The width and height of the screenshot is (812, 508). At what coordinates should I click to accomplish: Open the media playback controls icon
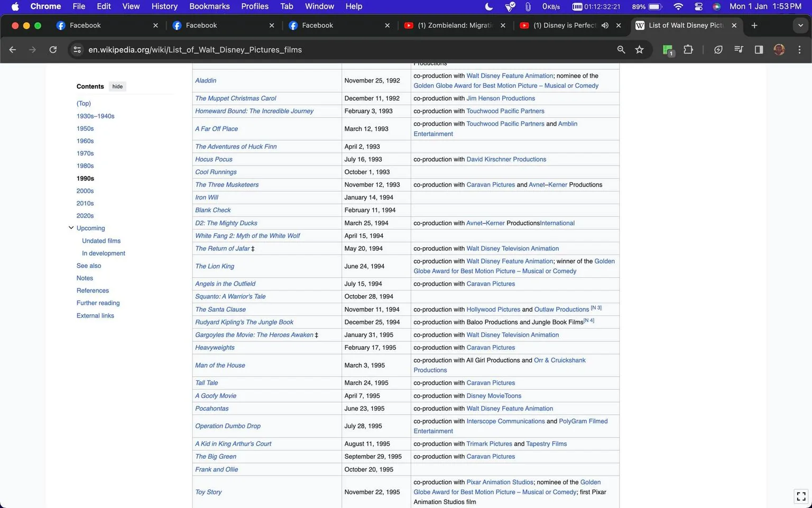(739, 49)
